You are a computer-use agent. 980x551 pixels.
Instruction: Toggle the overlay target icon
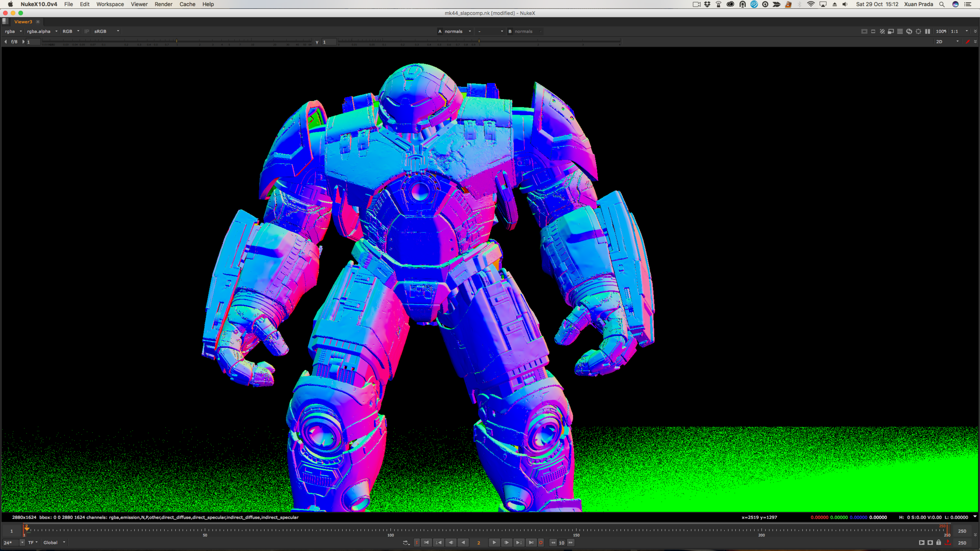click(918, 31)
